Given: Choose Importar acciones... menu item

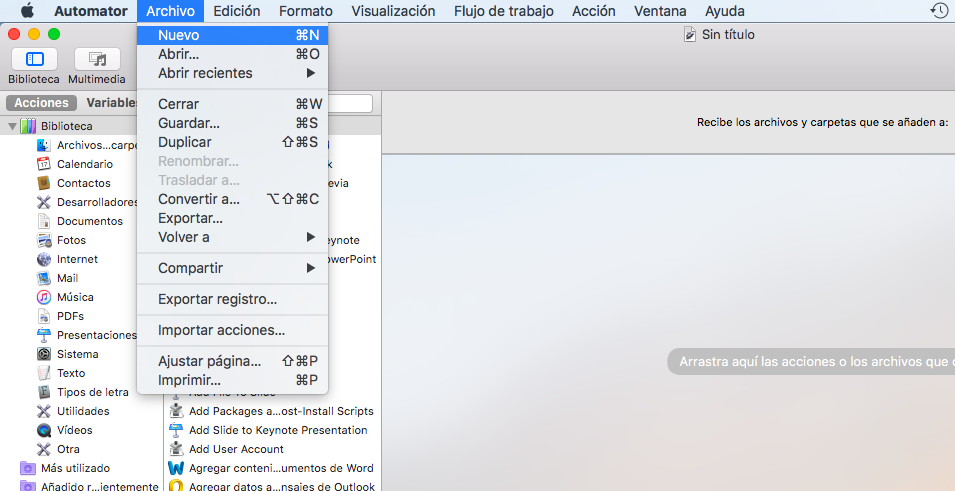Looking at the screenshot, I should (x=233, y=331).
